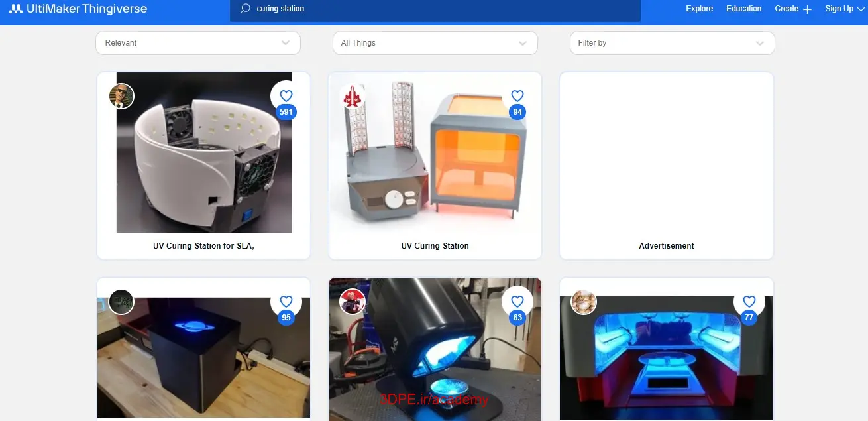Viewport: 868px width, 421px height.
Task: Click the 591 likes count badge
Action: (x=286, y=112)
